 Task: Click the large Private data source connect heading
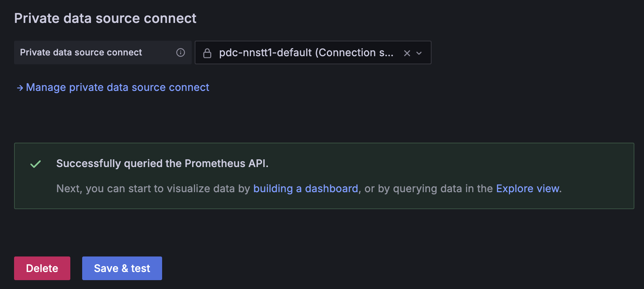[x=105, y=18]
